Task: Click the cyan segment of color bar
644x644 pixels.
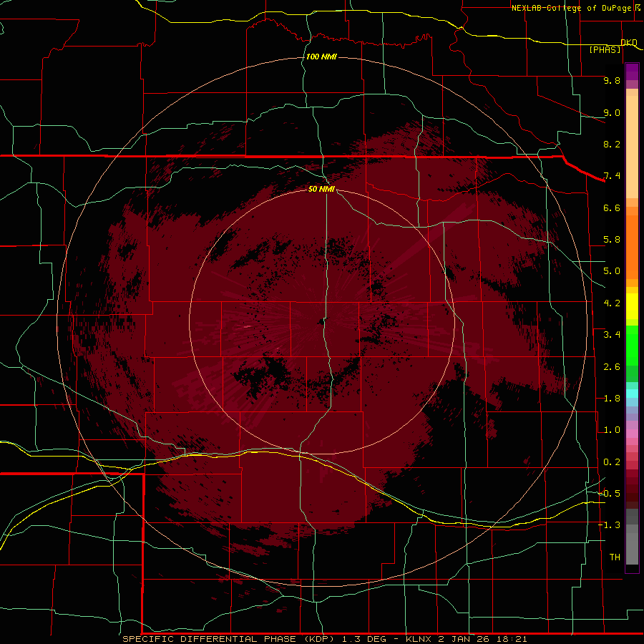Action: (x=632, y=393)
